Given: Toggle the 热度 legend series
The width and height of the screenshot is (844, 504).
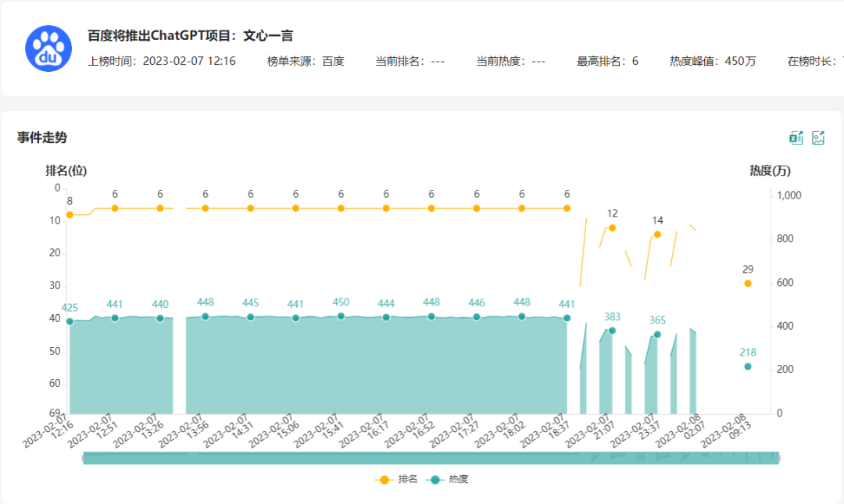Looking at the screenshot, I should [x=448, y=479].
